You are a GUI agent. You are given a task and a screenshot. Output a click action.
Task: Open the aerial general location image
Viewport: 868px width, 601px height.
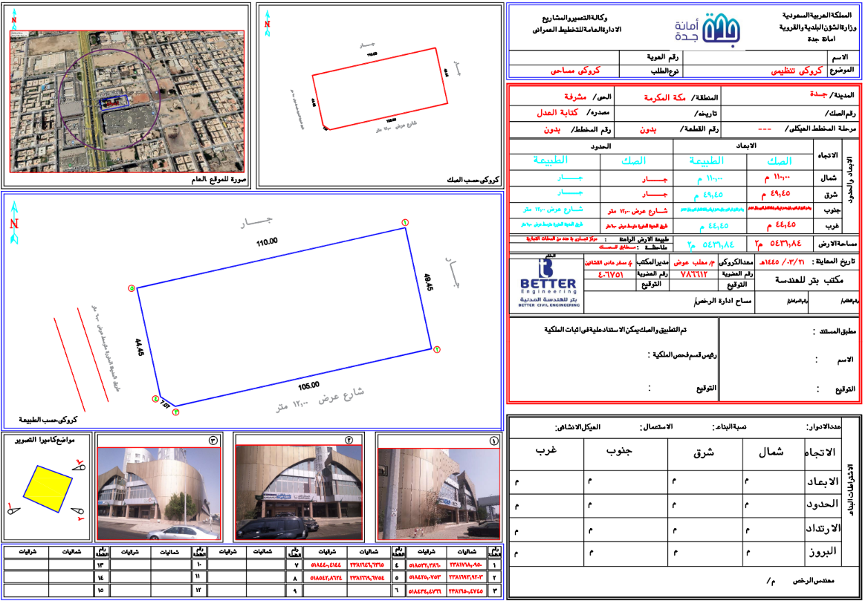coord(127,102)
